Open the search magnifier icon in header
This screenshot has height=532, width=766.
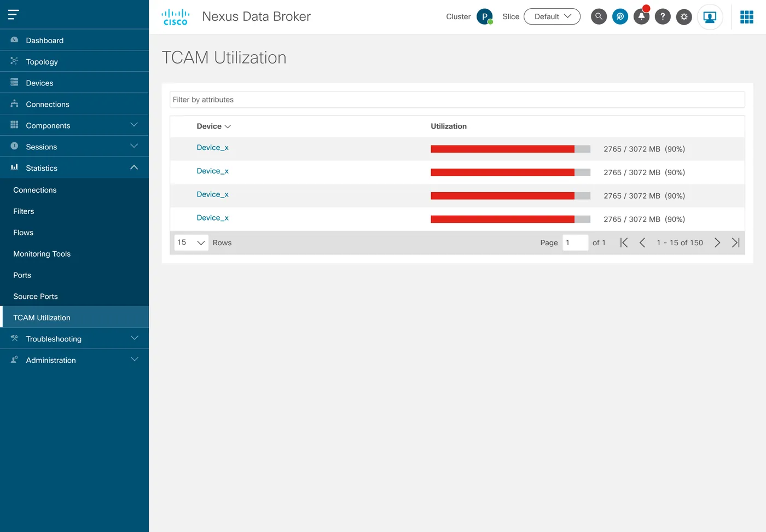coord(599,16)
